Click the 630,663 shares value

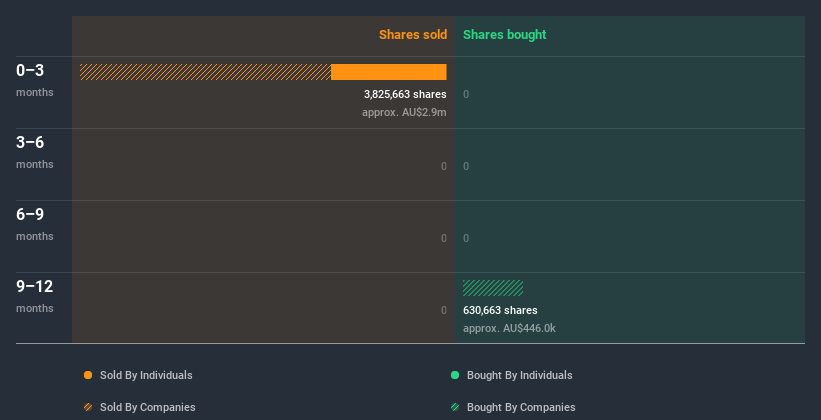coord(500,310)
